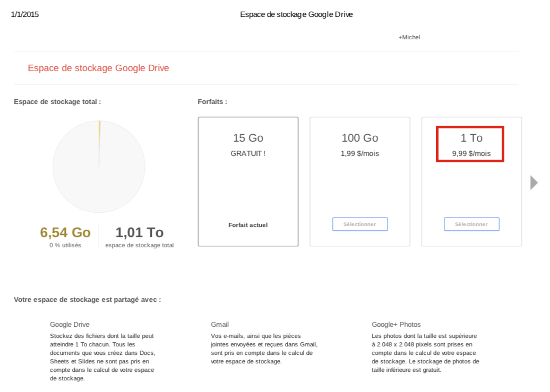Screen dimensions: 550x392
Task: Click the 1,99 $/mois price text
Action: pyautogui.click(x=360, y=154)
